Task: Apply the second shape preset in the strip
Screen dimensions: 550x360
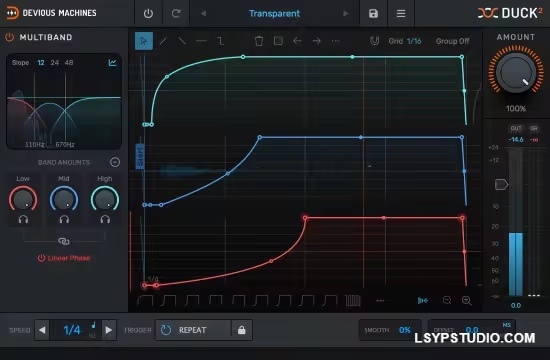Action: 168,300
